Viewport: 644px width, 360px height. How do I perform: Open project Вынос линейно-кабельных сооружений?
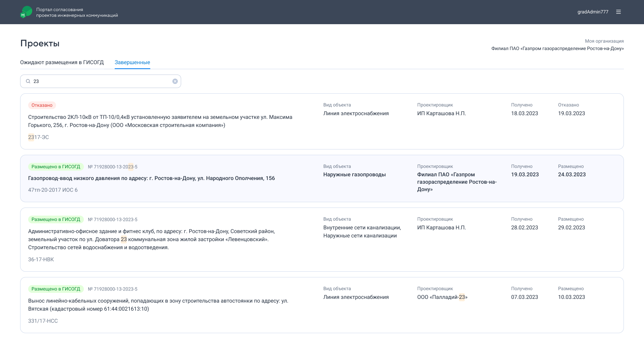click(x=158, y=305)
